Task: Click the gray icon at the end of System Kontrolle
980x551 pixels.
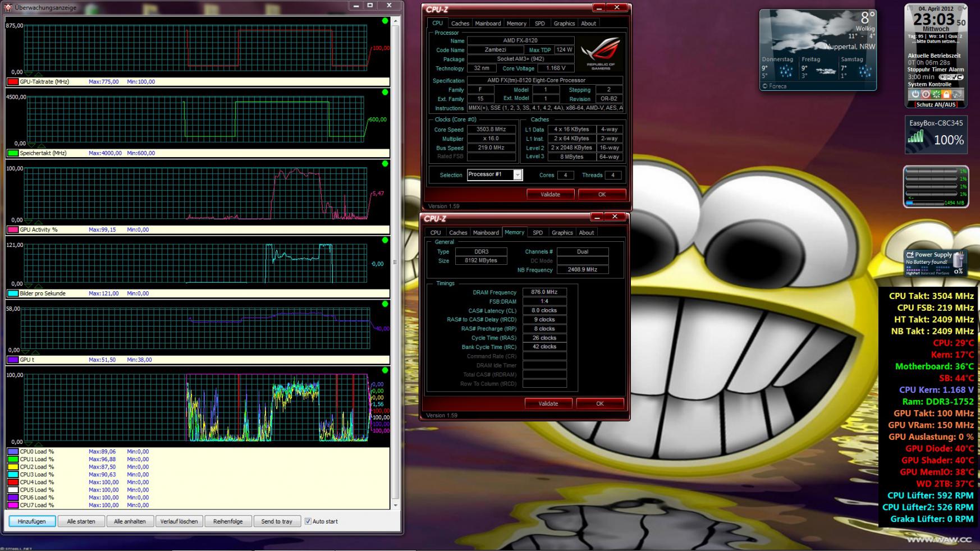Action: click(957, 94)
